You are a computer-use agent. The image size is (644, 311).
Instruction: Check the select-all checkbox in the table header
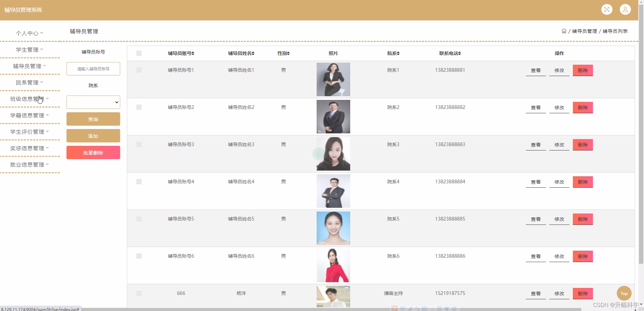click(139, 53)
